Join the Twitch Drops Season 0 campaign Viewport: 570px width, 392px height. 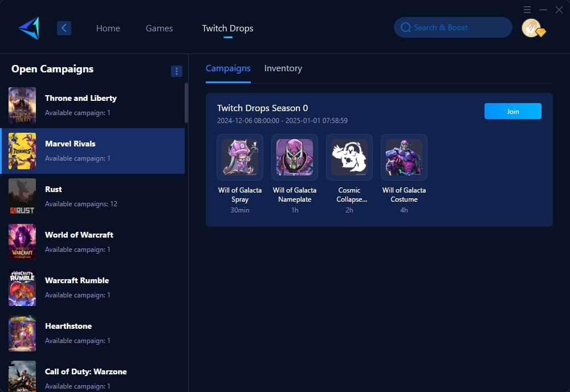(512, 111)
